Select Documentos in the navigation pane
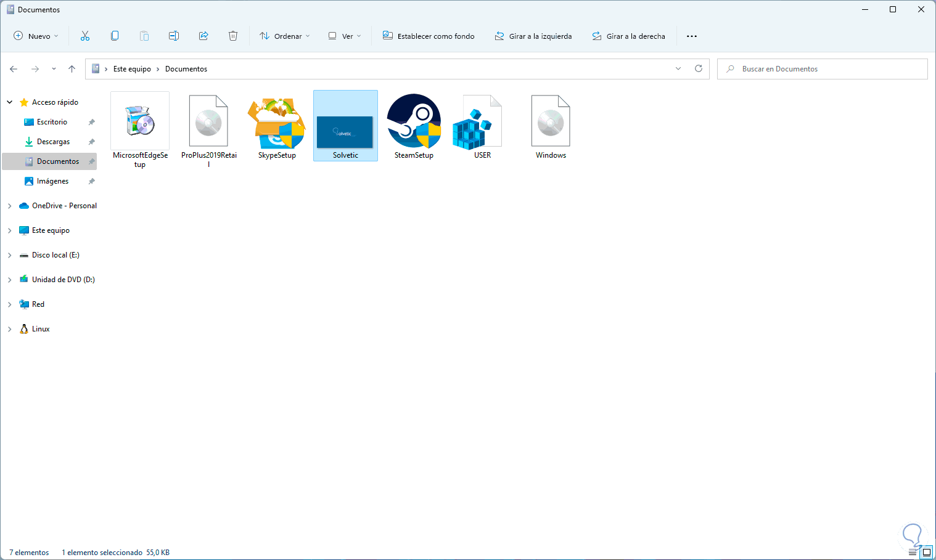Viewport: 936px width, 560px height. point(58,161)
